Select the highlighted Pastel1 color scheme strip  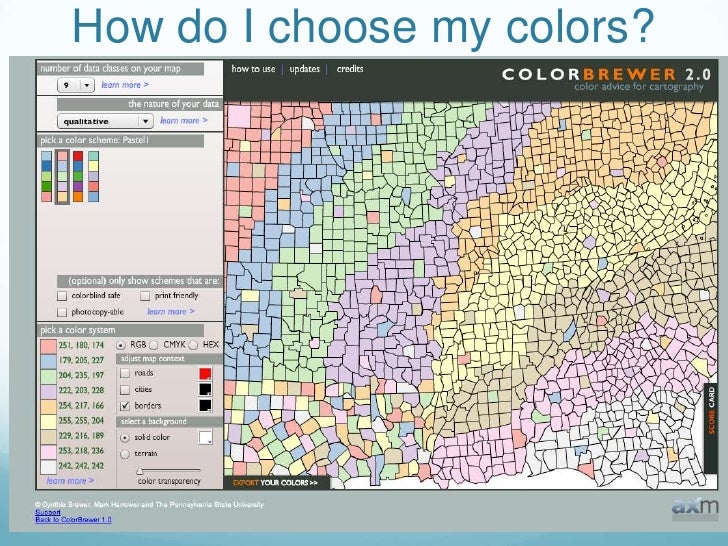[x=62, y=176]
